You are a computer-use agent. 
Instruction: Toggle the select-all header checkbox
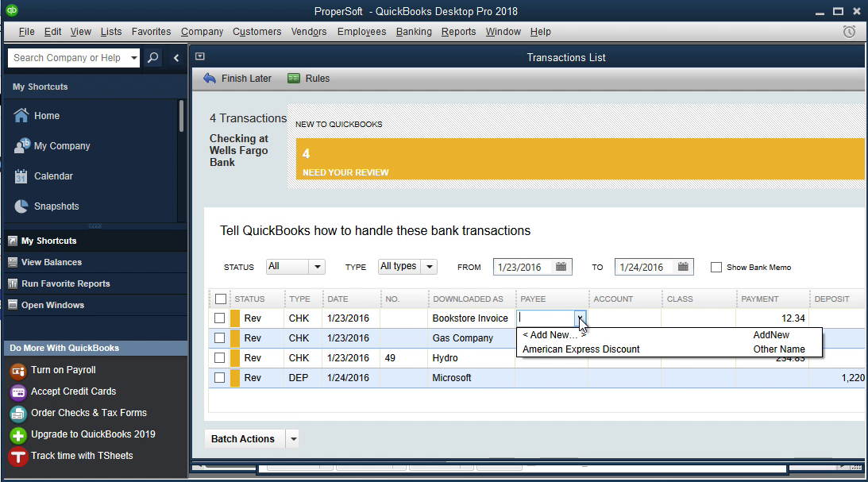[x=220, y=299]
